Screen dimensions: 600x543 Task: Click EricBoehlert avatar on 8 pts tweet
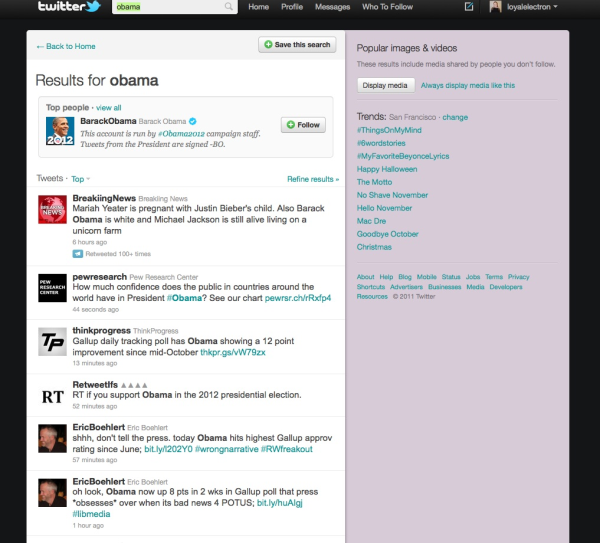pos(52,492)
